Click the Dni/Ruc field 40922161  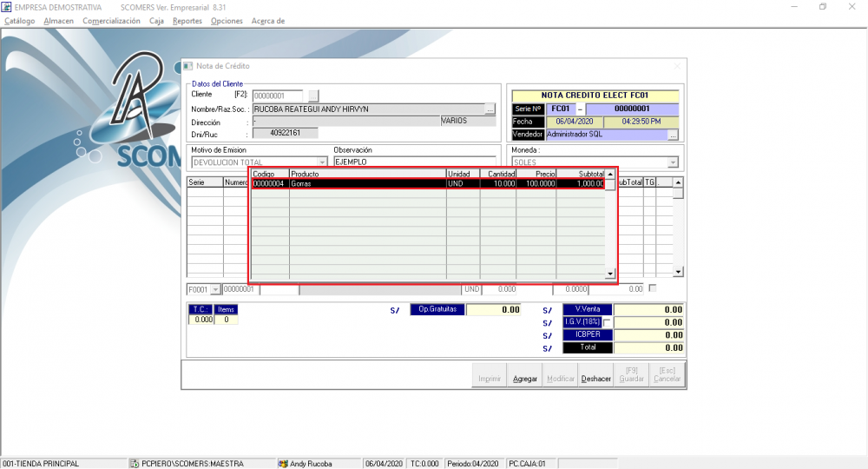point(285,133)
